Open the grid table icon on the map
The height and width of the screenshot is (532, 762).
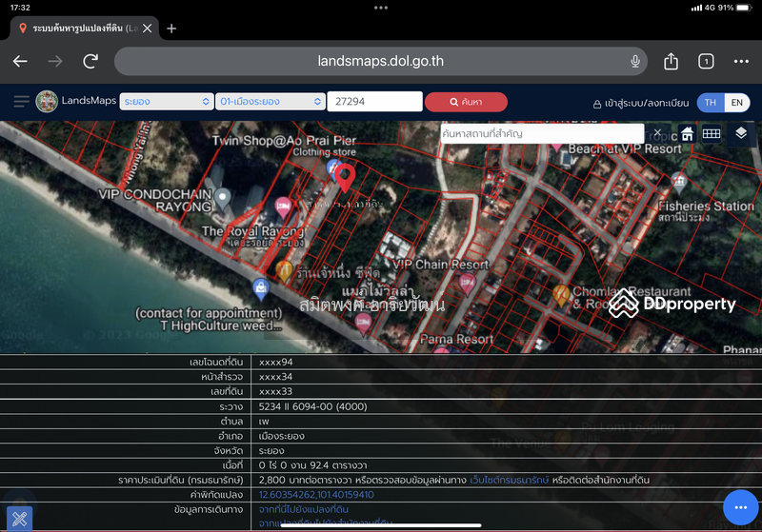pyautogui.click(x=712, y=133)
